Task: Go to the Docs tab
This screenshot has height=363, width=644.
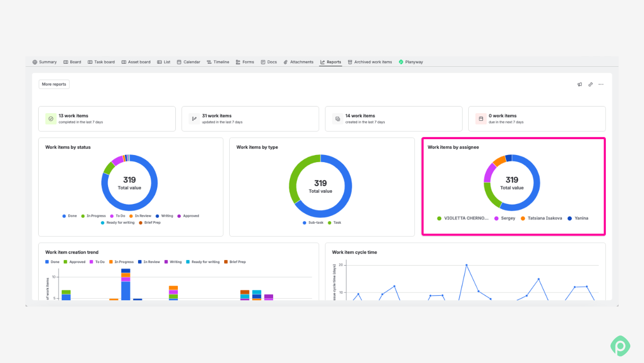Action: tap(269, 62)
